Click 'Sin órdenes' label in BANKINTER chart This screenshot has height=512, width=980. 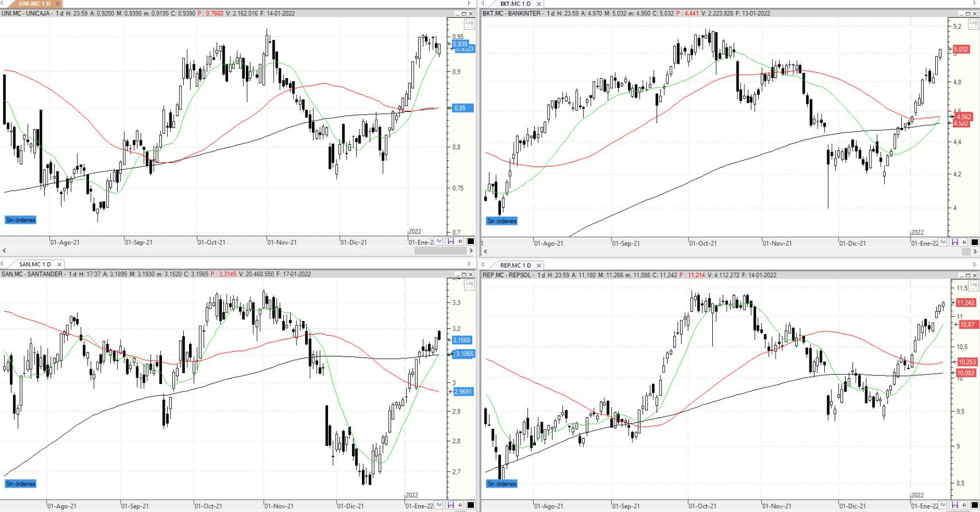501,221
